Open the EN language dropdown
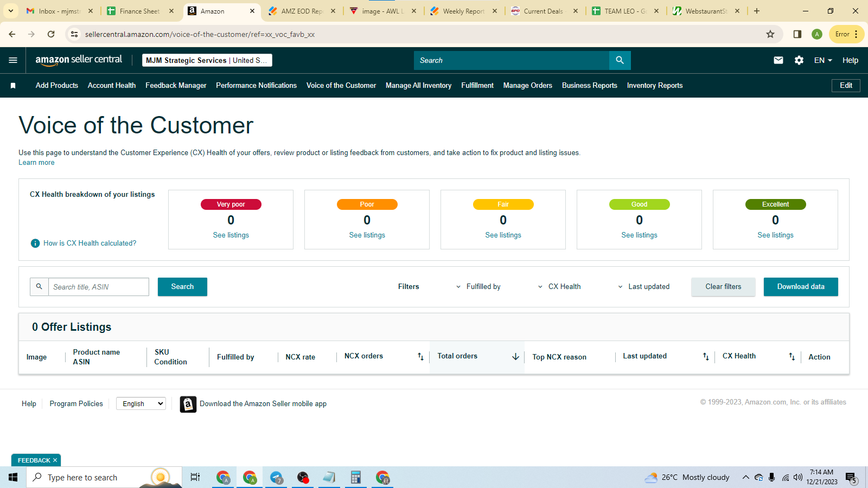Image resolution: width=868 pixels, height=488 pixels. 823,60
